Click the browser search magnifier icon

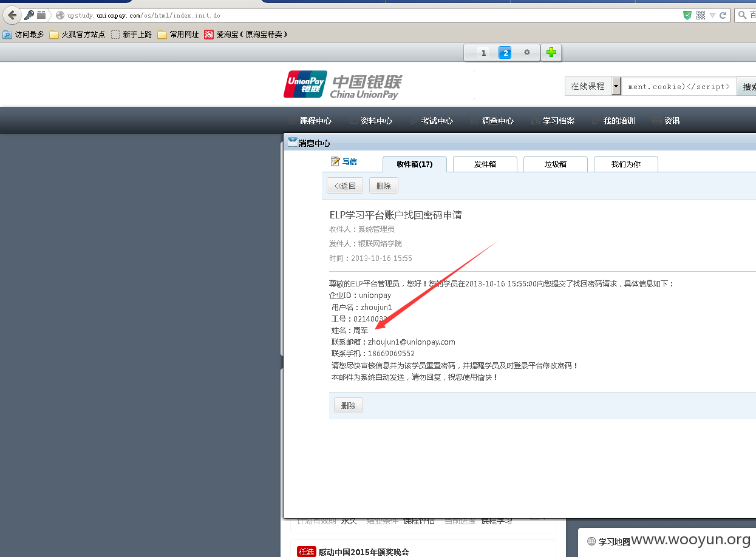pyautogui.click(x=743, y=15)
